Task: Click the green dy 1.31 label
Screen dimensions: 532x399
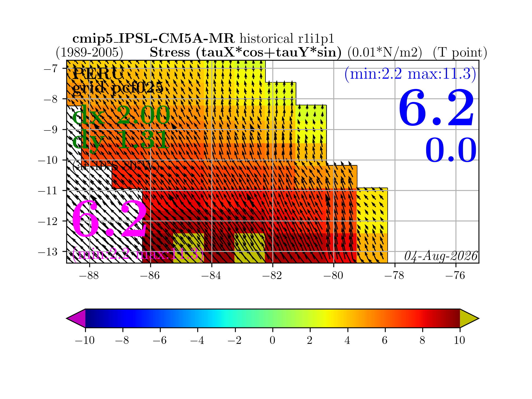Action: point(121,140)
